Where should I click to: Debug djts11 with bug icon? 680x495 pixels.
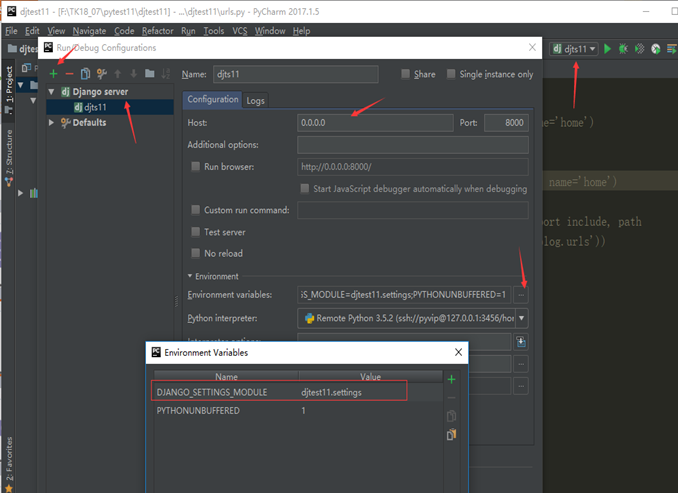click(623, 49)
